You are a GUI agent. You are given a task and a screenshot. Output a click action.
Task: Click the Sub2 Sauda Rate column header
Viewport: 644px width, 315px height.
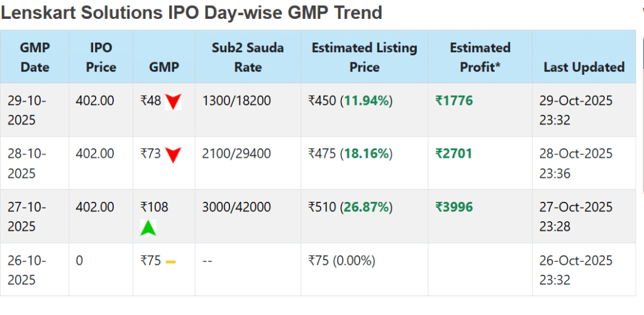(x=248, y=57)
